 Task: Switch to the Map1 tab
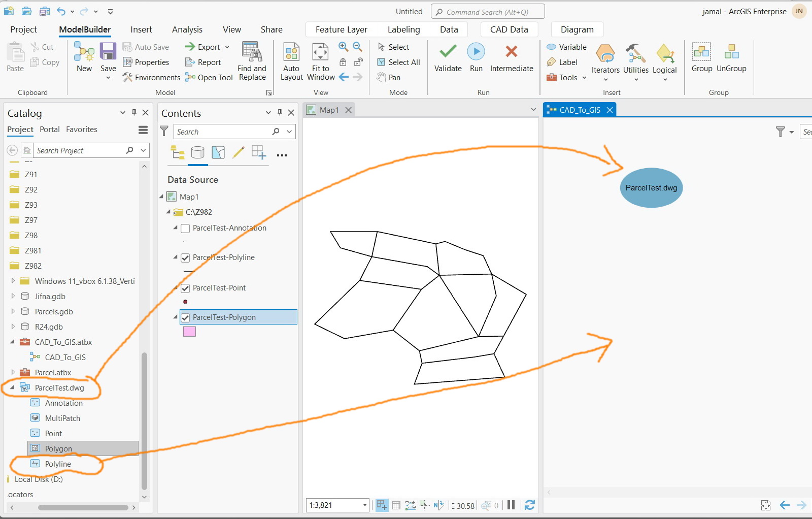click(x=329, y=109)
